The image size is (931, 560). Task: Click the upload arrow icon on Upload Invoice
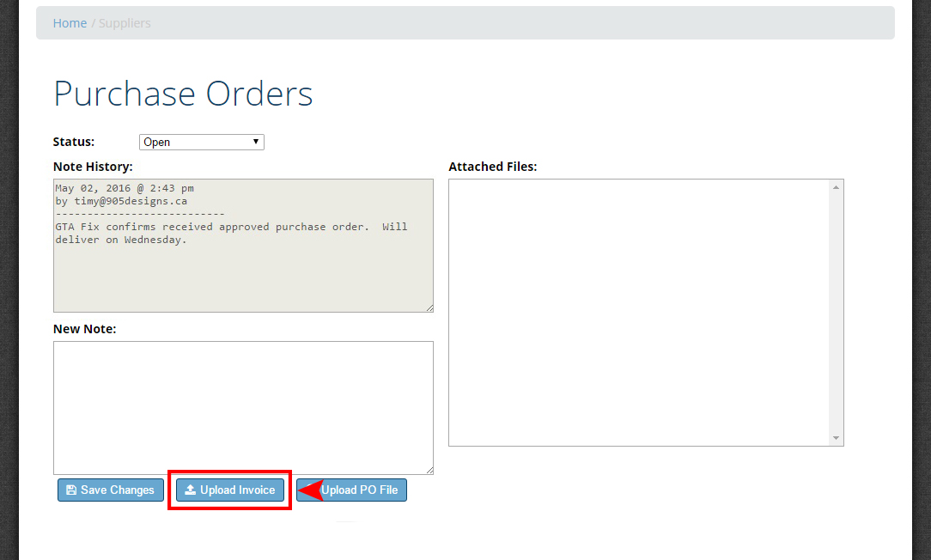pos(191,490)
